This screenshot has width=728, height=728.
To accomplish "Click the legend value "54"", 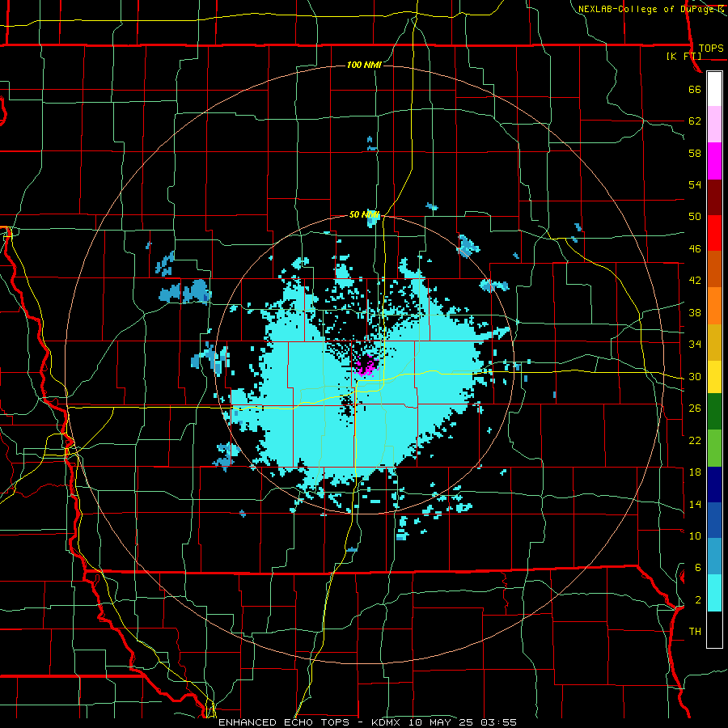I will pyautogui.click(x=695, y=184).
